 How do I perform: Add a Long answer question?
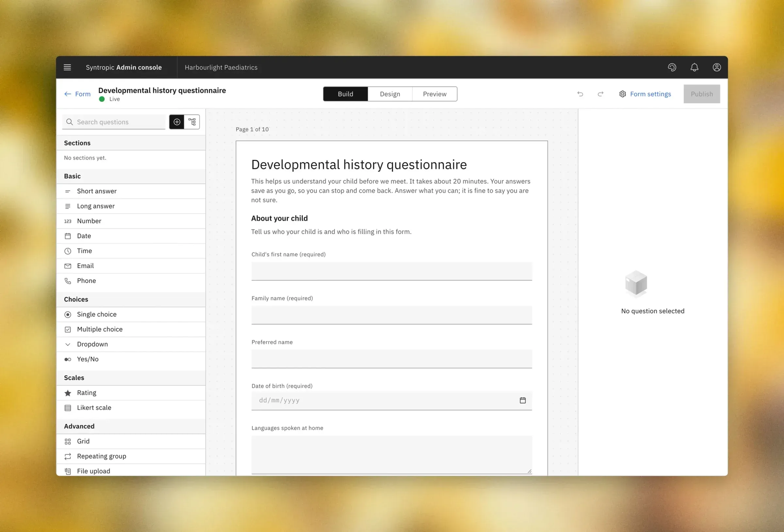click(x=131, y=206)
